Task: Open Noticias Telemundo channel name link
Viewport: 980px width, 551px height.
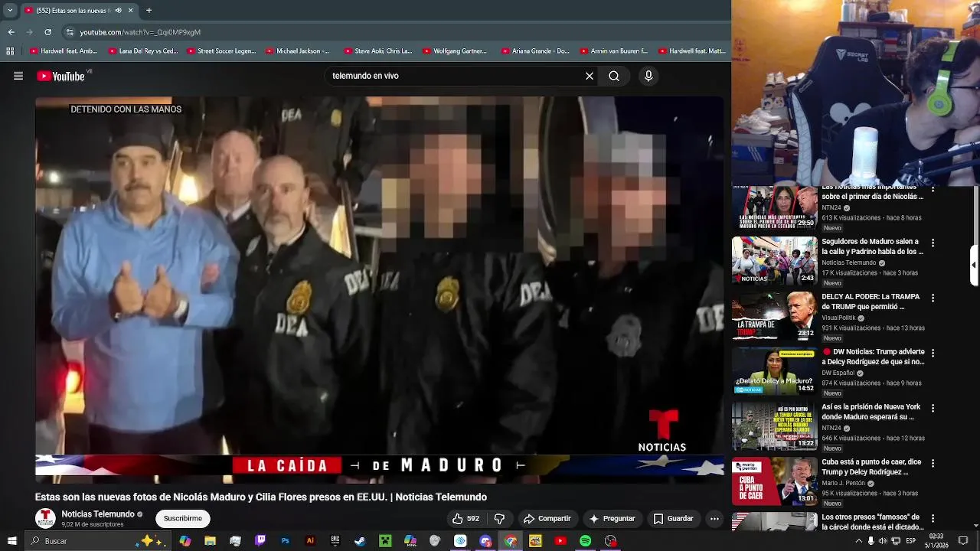Action: (x=98, y=514)
